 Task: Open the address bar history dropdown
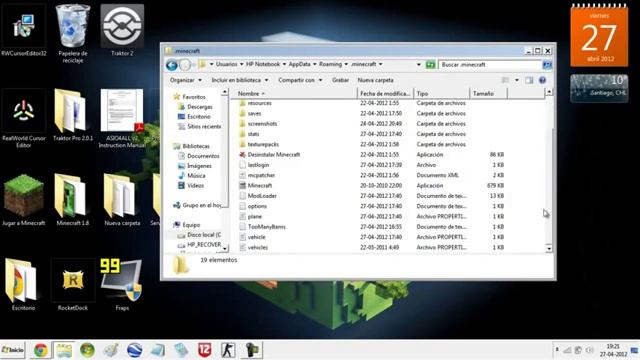[x=419, y=64]
